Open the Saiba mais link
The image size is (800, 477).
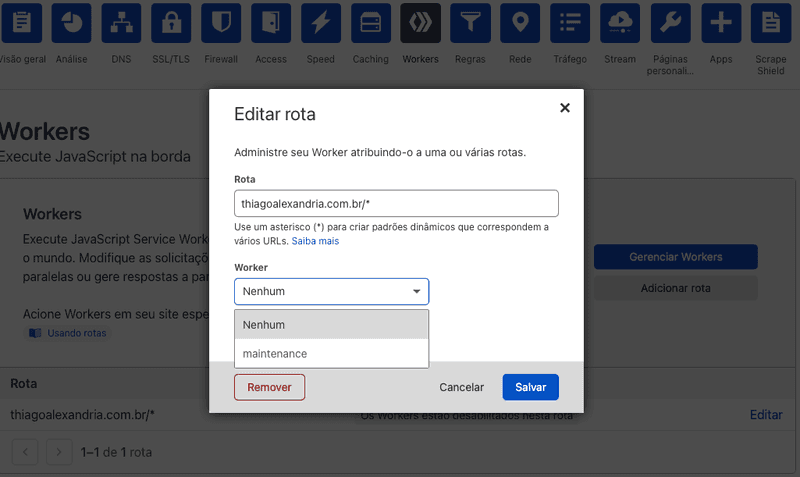[x=315, y=241]
